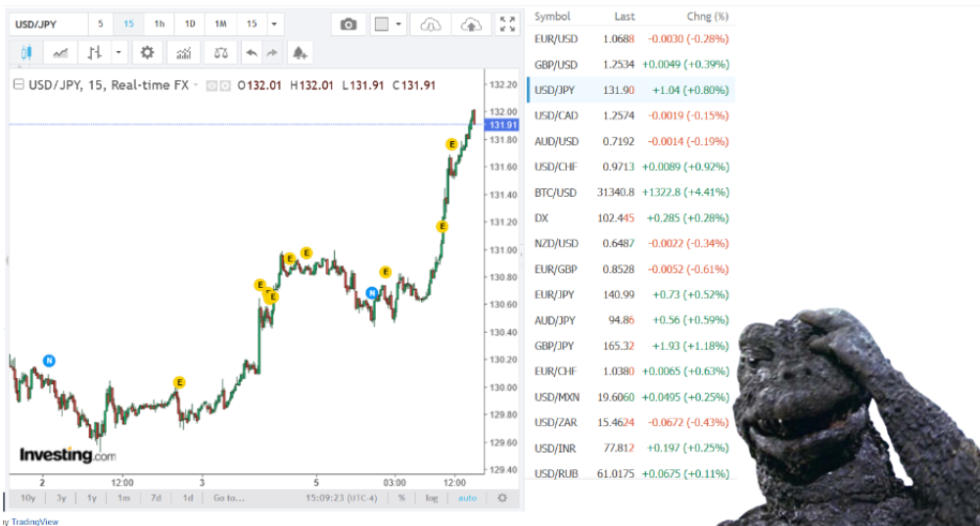Click the settings icon in the chart legend

tap(224, 85)
